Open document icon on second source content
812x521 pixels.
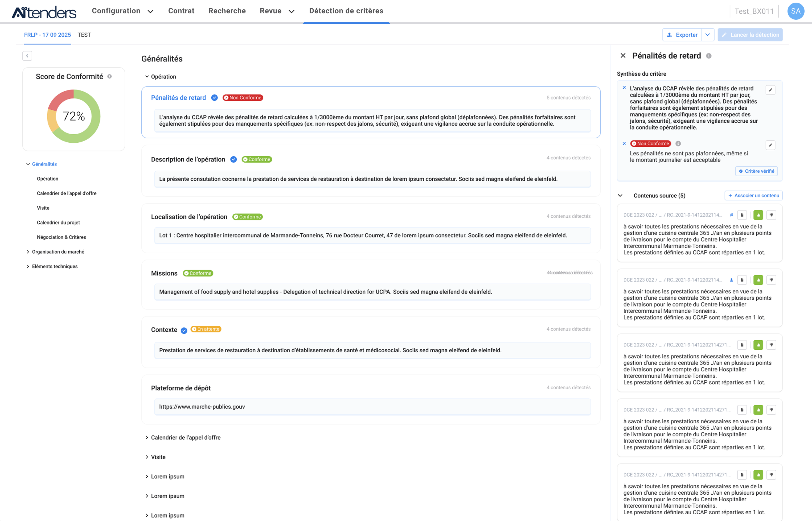tap(742, 280)
